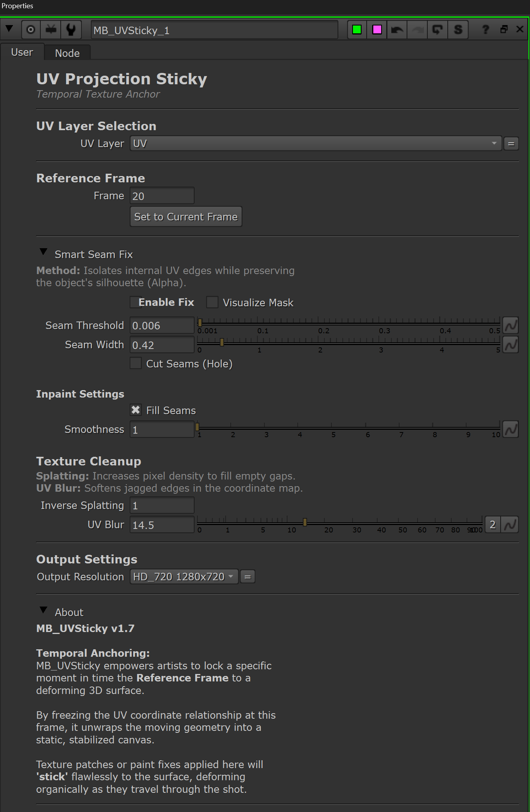Image resolution: width=530 pixels, height=812 pixels.
Task: Enable the Enable Fix checkbox
Action: pos(136,302)
